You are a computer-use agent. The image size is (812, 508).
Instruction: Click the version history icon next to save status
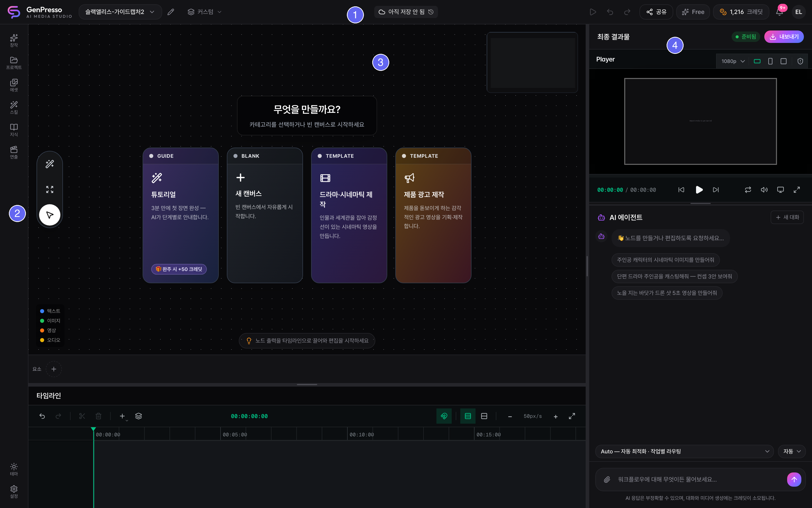click(x=431, y=12)
